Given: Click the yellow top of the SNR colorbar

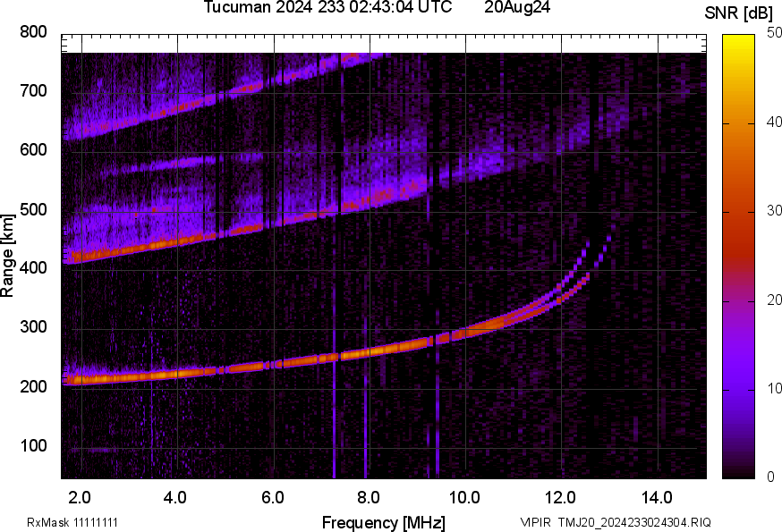Looking at the screenshot, I should [739, 42].
